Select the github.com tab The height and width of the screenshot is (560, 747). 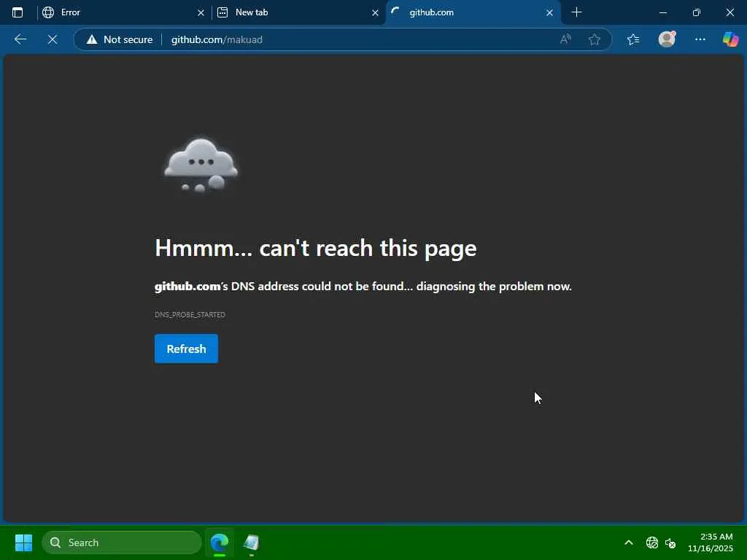pos(472,12)
